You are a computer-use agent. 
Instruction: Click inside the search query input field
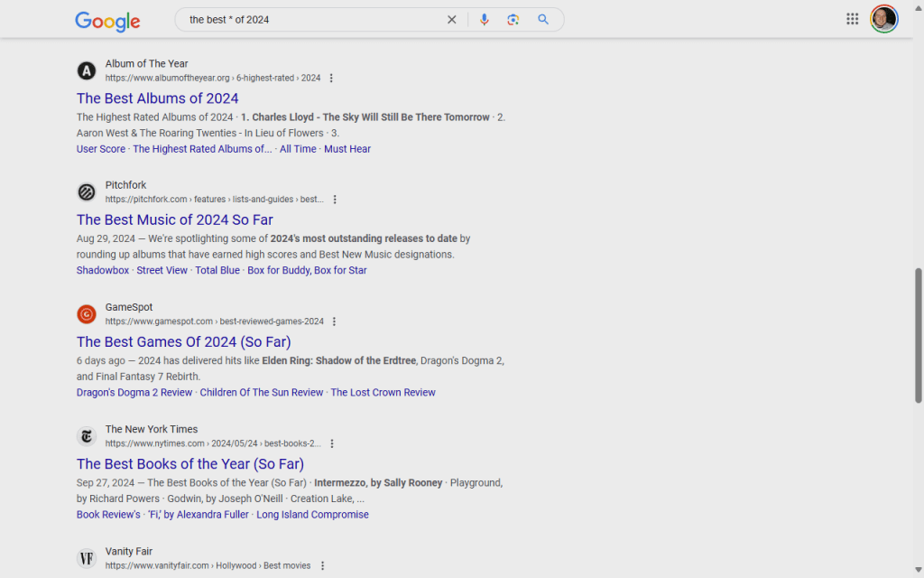tap(307, 20)
